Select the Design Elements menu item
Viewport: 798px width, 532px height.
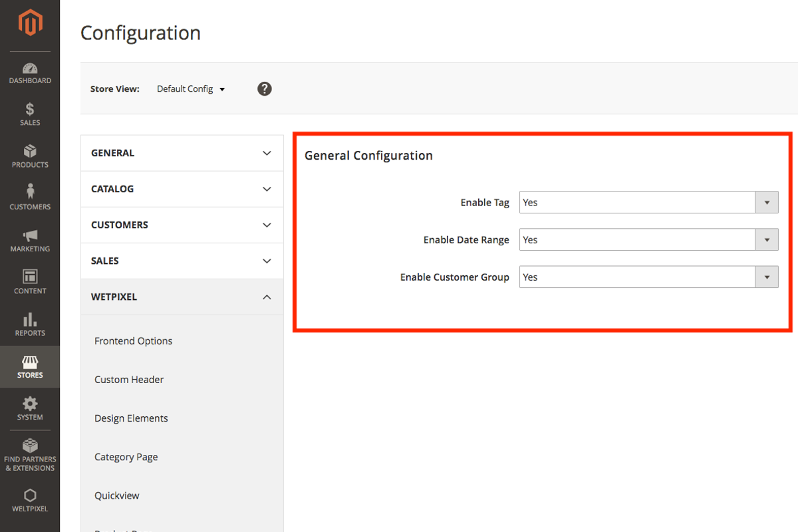pos(131,418)
